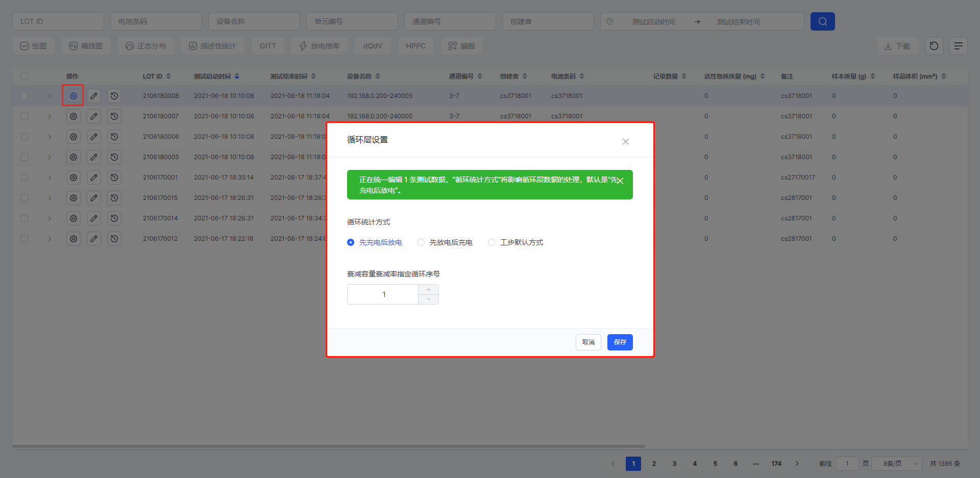This screenshot has width=980, height=478.
Task: Open the 放电倍率 discharge rate tool
Action: (x=320, y=46)
